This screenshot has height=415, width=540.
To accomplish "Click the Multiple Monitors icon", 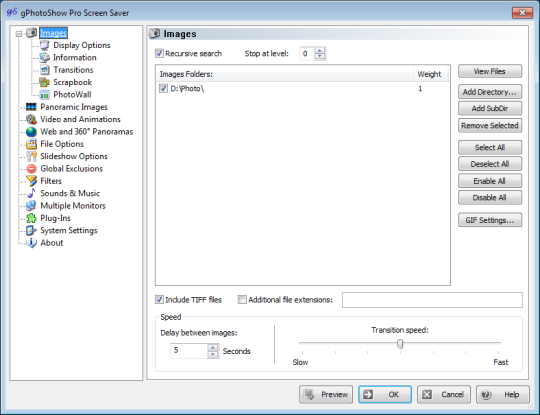I will point(31,206).
